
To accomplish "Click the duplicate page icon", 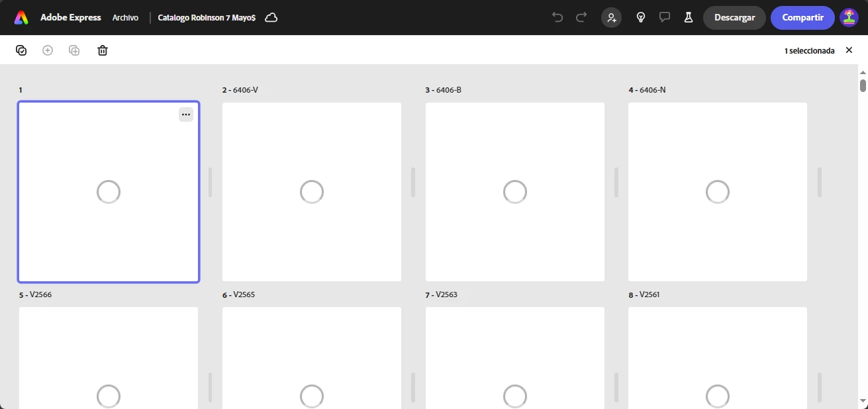I will (x=74, y=50).
